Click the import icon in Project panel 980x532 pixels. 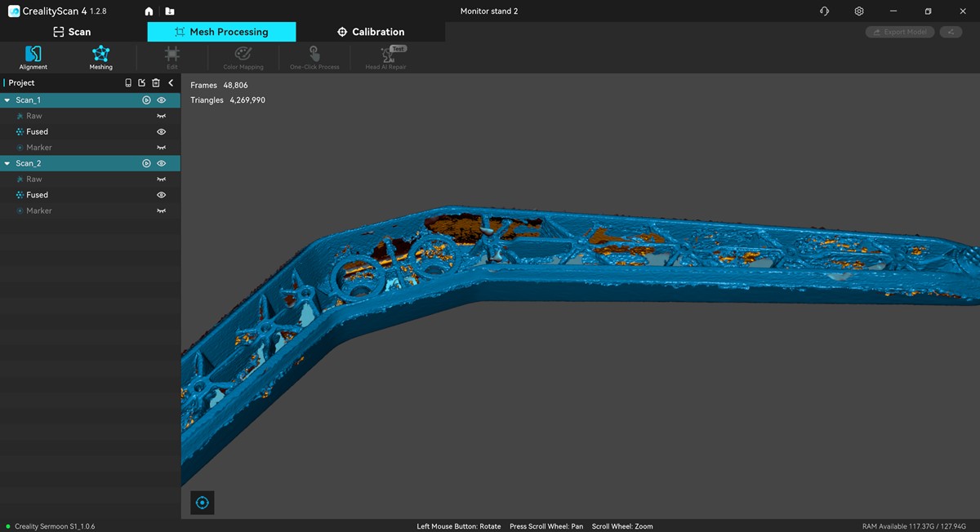point(142,83)
